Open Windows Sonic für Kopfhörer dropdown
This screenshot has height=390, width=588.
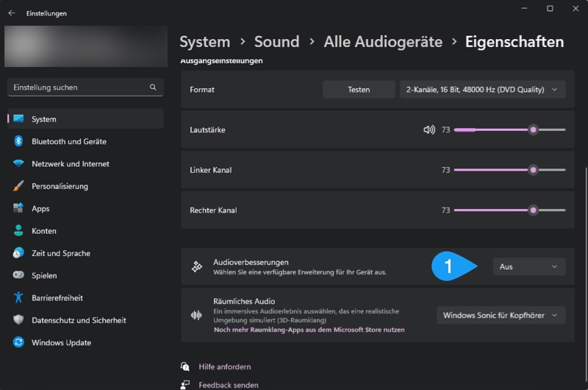pyautogui.click(x=501, y=315)
